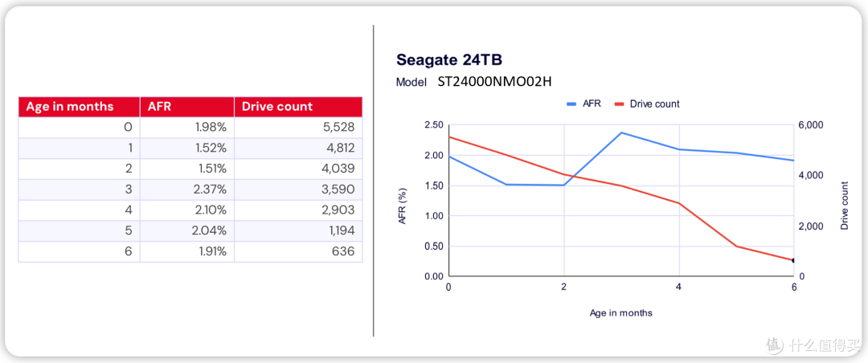Click the 636 drive count cell
The width and height of the screenshot is (868, 363).
[298, 252]
